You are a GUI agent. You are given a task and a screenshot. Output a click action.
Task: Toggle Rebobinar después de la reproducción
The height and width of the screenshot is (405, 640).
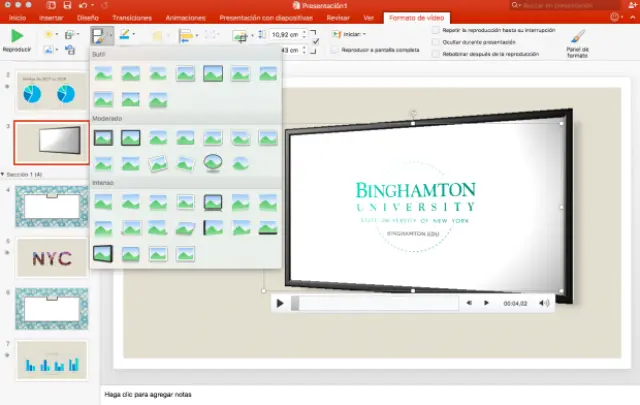click(x=435, y=54)
